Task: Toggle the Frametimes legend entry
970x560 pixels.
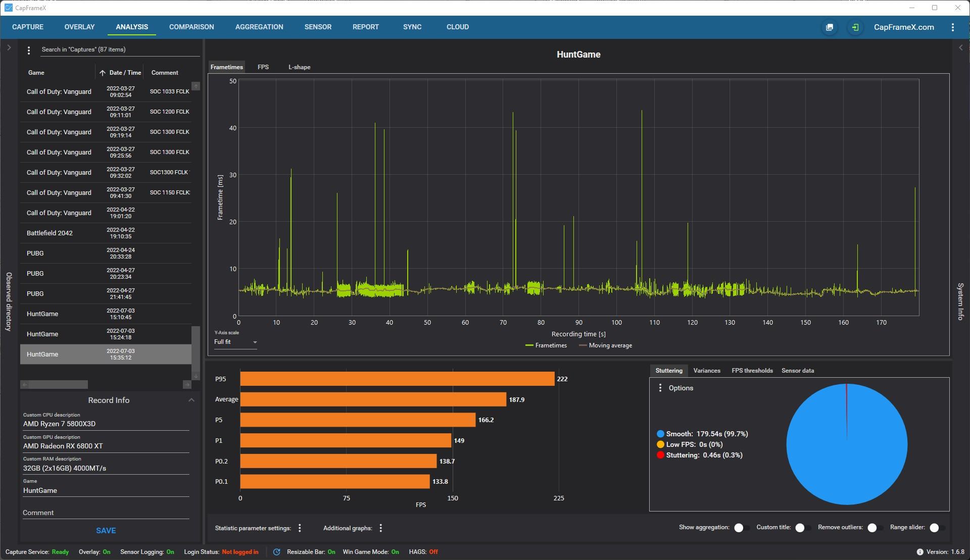Action: 546,345
